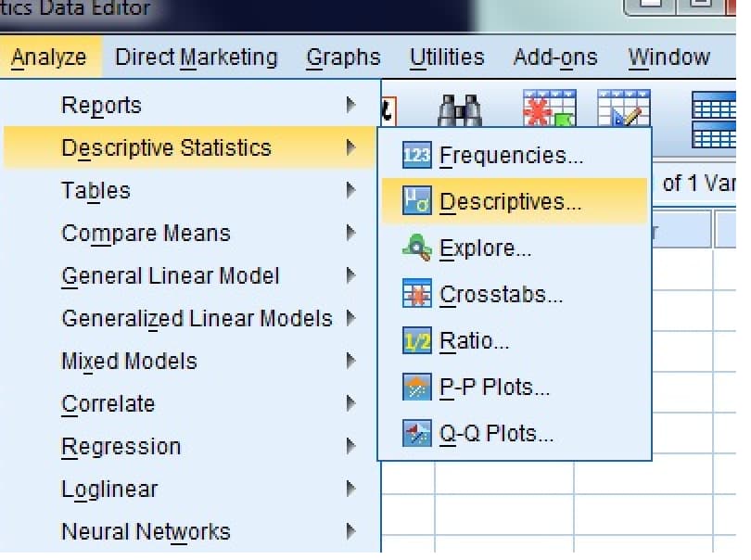751x560 pixels.
Task: Expand the Tables submenu arrow
Action: 351,190
